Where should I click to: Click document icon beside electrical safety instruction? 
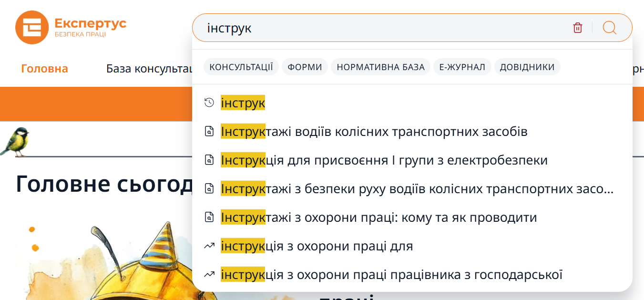tap(209, 160)
